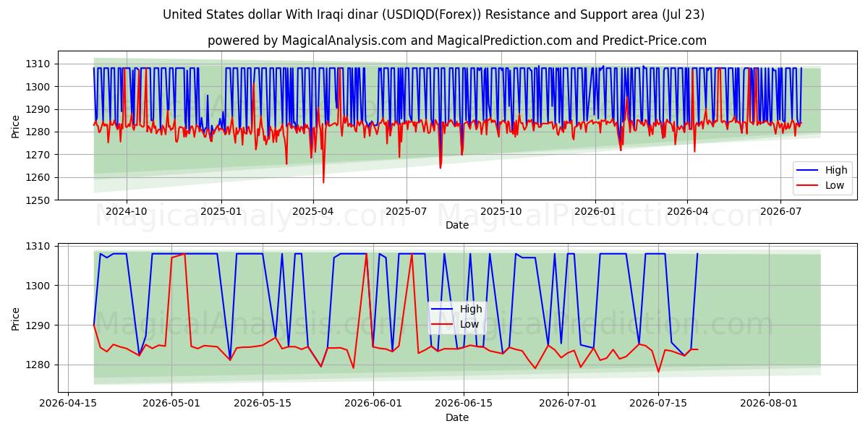Click the 'Price' axis label of the top chart
868x434 pixels.
16,126
